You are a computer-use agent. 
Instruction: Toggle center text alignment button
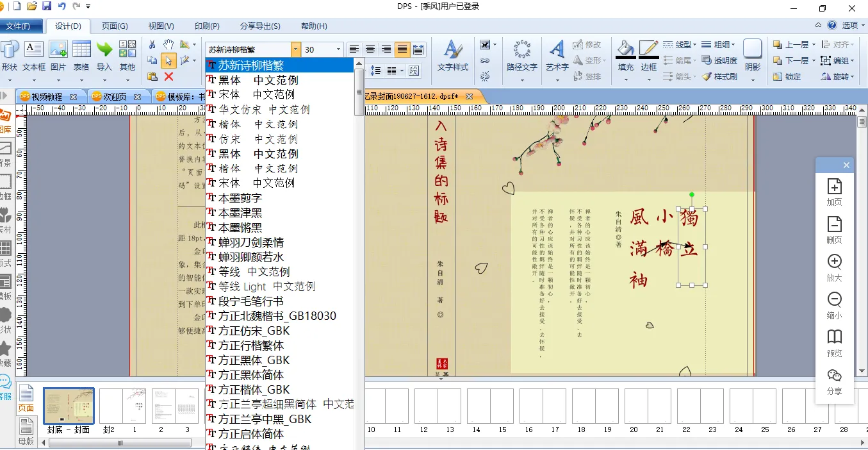[370, 49]
